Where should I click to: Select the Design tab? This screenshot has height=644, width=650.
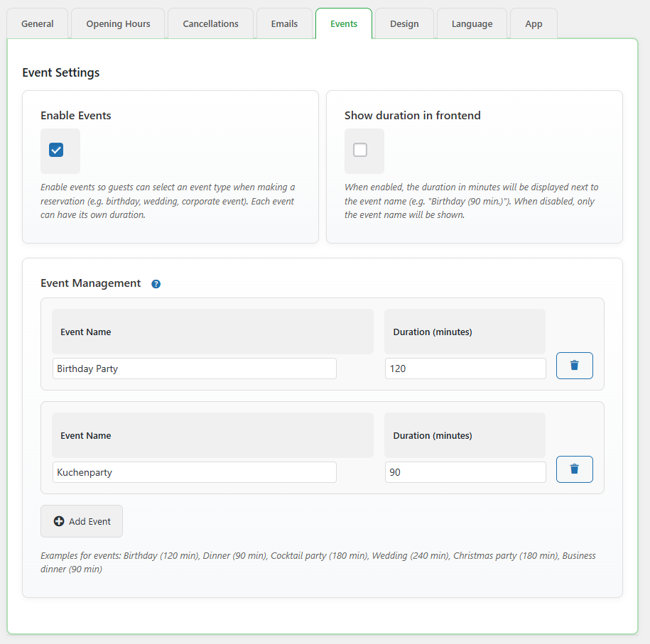[x=404, y=23]
